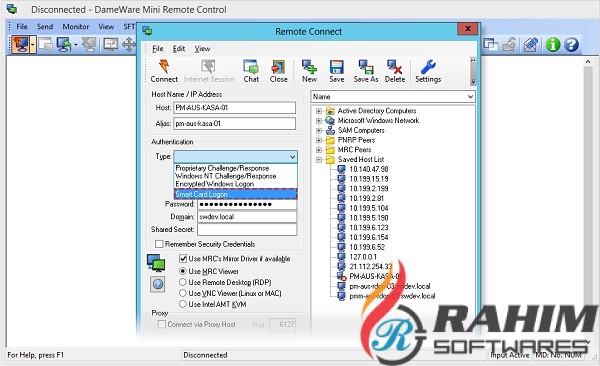Open the main window View menu
Screen dimensions: 600x366
(x=106, y=26)
